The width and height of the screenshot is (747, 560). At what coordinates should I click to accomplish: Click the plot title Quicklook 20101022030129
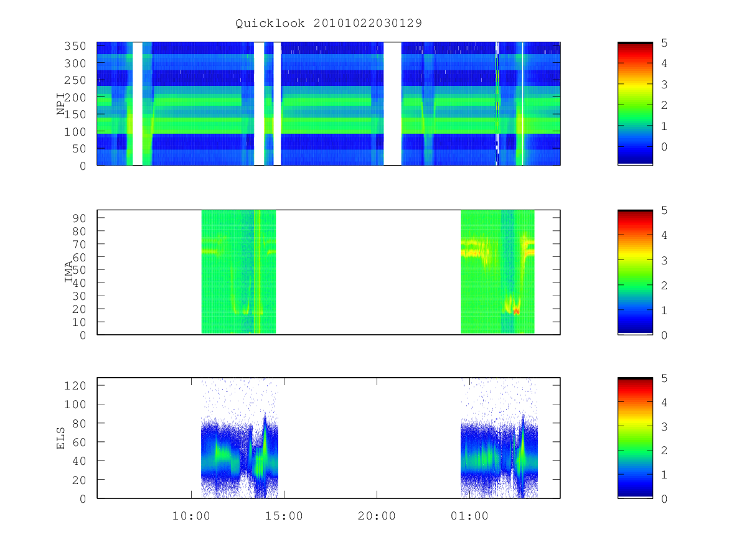pos(329,24)
